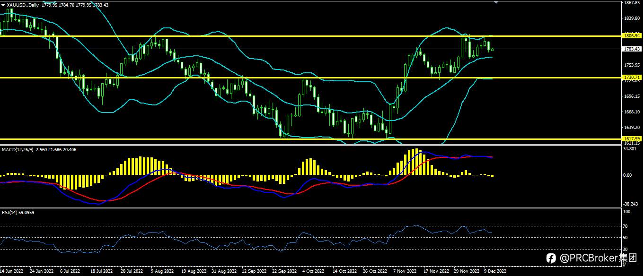
Task: Click the 9 Aug 2022 date label
Action: [x=162, y=272]
